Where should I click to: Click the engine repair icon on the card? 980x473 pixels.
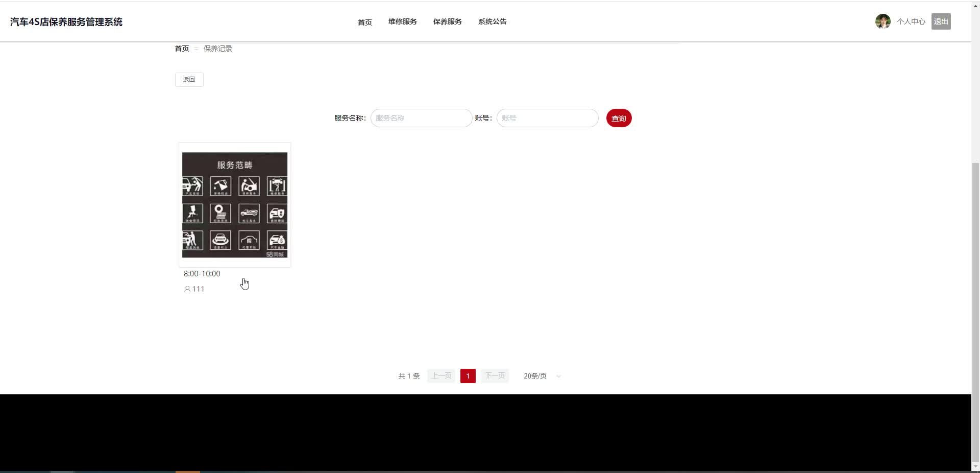point(249,185)
